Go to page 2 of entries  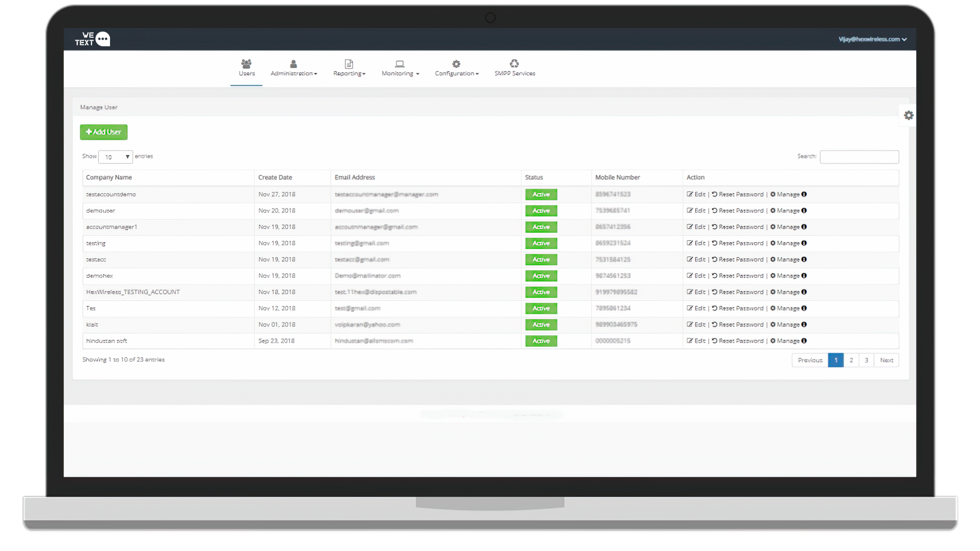851,360
